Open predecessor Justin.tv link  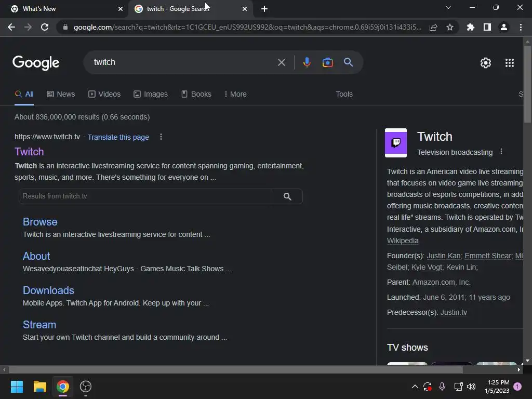tap(454, 312)
